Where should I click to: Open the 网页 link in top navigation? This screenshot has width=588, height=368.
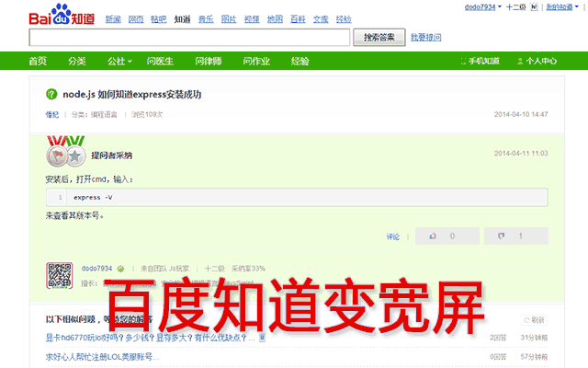point(136,19)
